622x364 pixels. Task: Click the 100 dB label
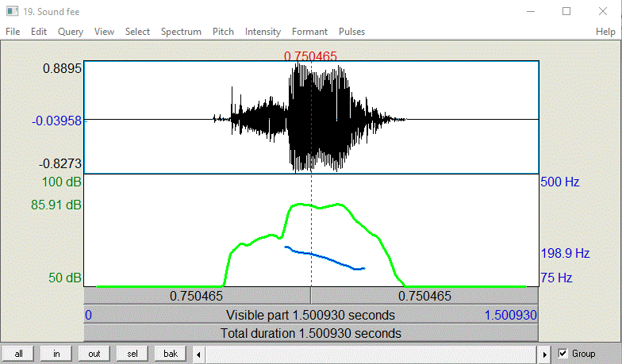(x=62, y=182)
